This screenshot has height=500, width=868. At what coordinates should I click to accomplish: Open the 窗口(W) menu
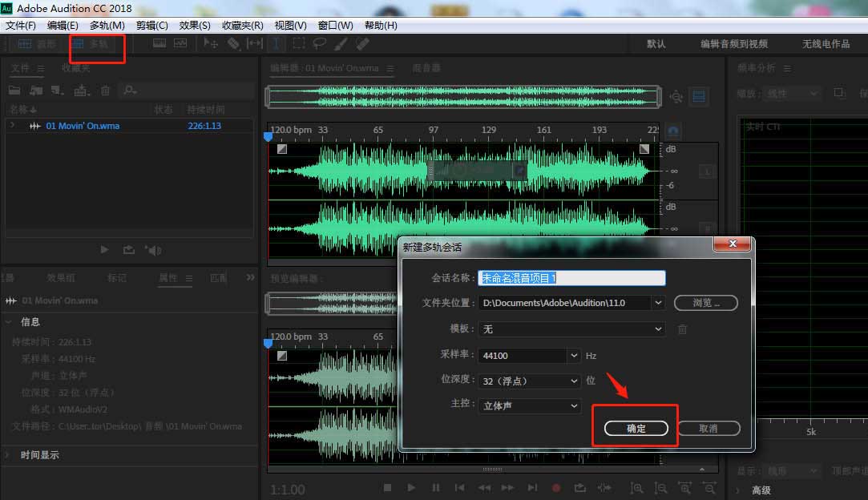coord(335,26)
